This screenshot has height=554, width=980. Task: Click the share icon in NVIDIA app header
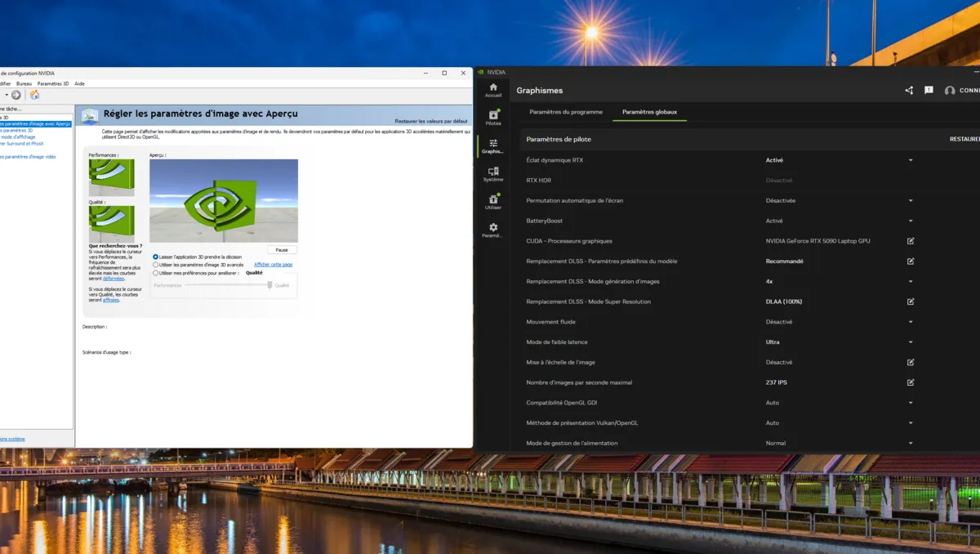click(x=909, y=91)
